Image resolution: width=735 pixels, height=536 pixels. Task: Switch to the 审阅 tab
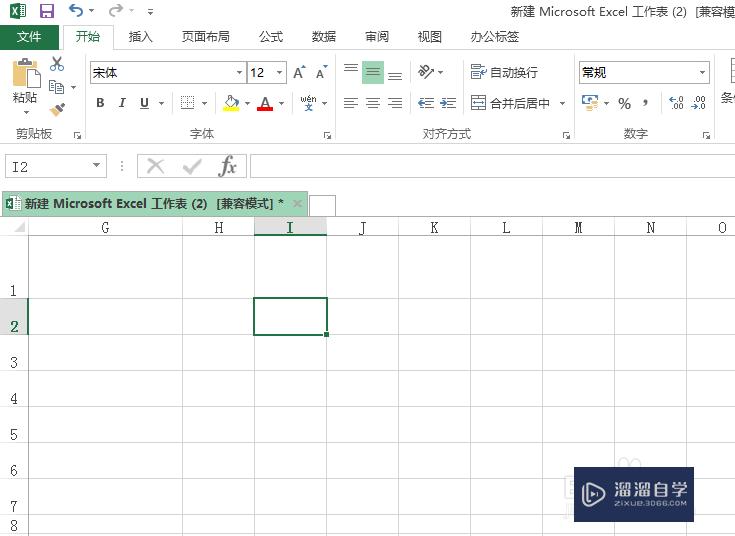(x=377, y=37)
